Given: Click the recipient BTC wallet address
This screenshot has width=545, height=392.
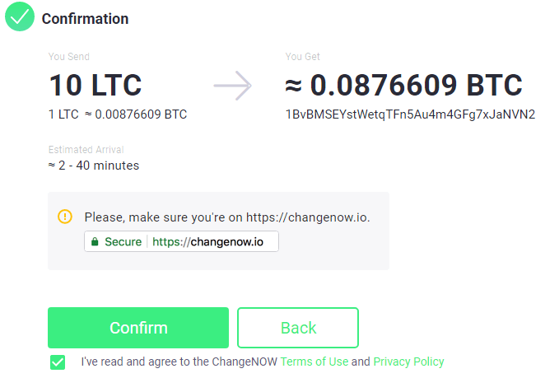Looking at the screenshot, I should pyautogui.click(x=410, y=114).
